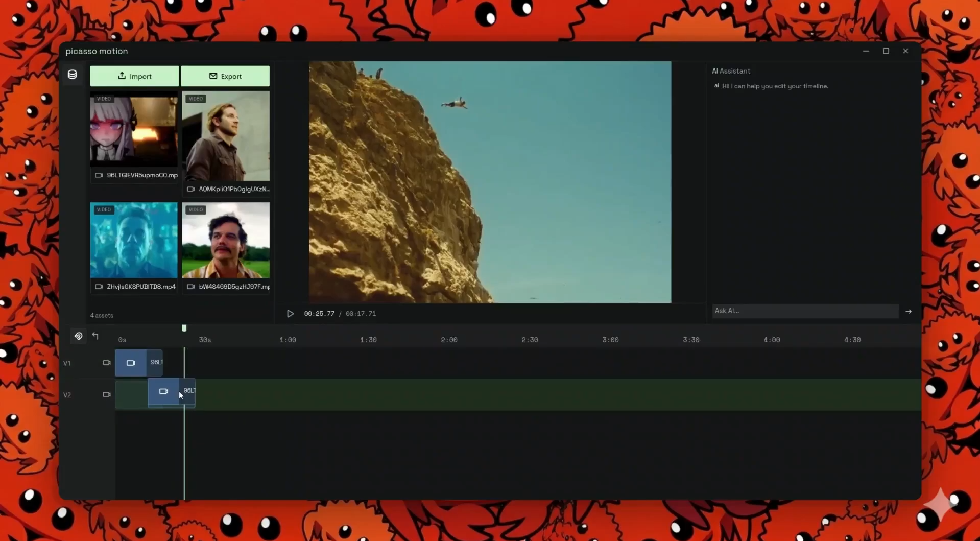Screen dimensions: 980x541
Task: Send the AI message with arrow
Action: (909, 311)
